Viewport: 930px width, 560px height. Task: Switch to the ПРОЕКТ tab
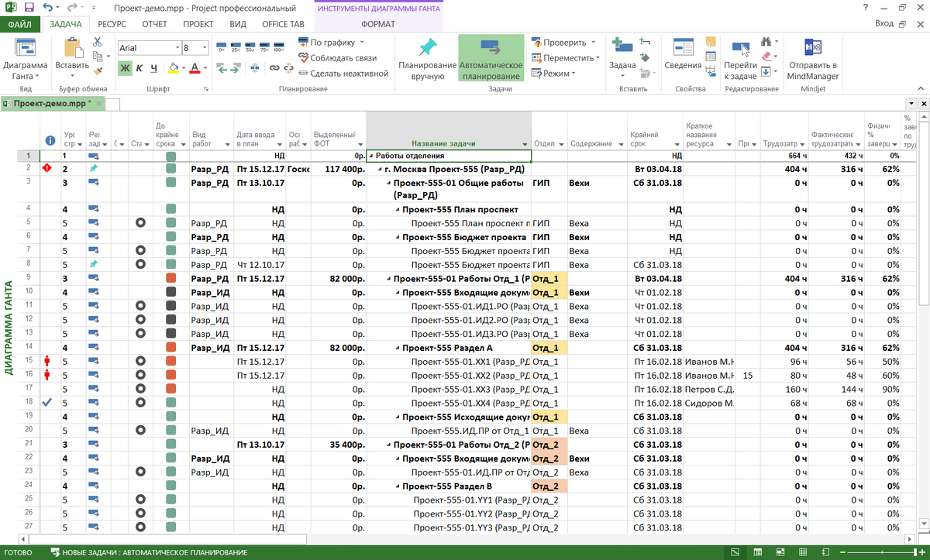tap(199, 24)
